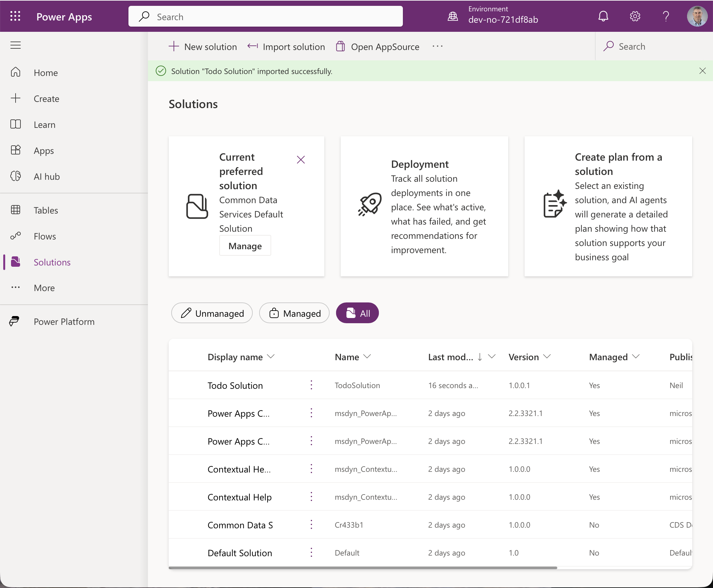Filter by Managed solutions
The height and width of the screenshot is (588, 713).
tap(294, 313)
